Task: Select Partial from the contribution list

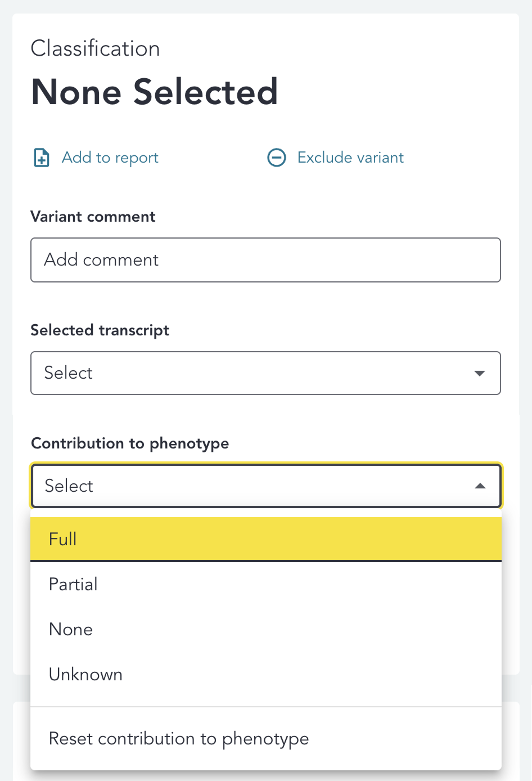Action: (x=74, y=584)
